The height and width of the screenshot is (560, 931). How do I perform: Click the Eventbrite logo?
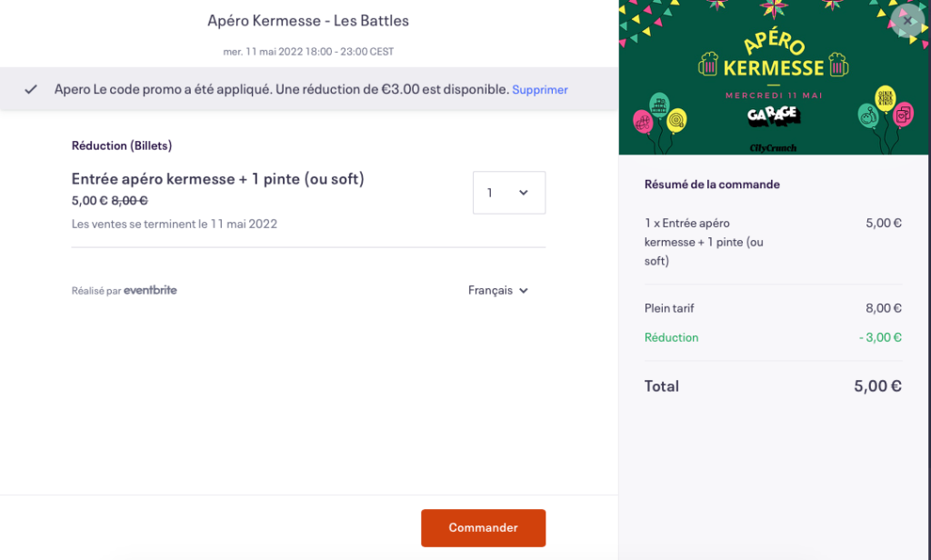[150, 291]
